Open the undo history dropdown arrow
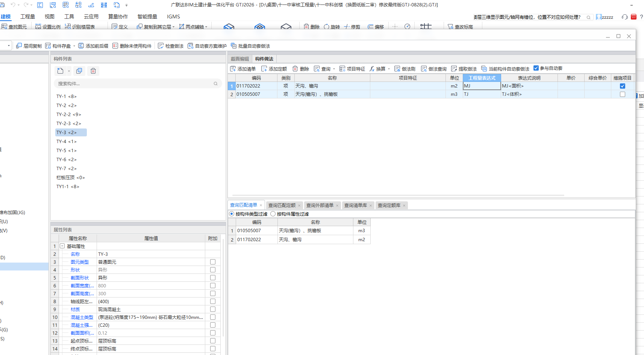644x355 pixels. click(18, 5)
